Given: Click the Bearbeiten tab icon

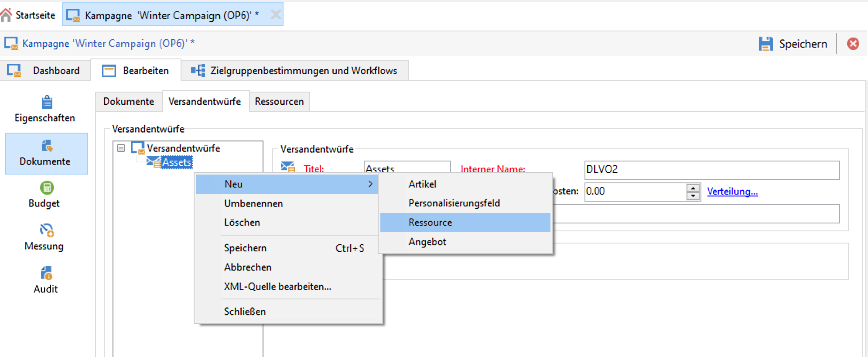Looking at the screenshot, I should pos(109,71).
